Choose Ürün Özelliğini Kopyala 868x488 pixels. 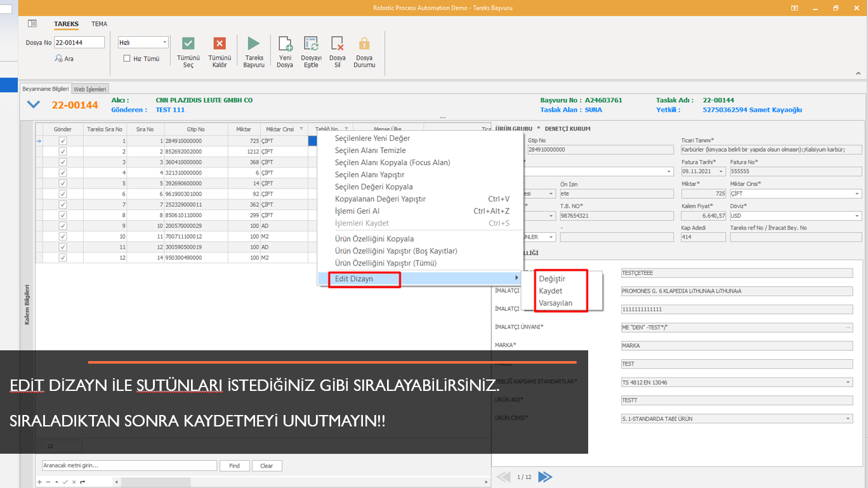[x=374, y=239]
